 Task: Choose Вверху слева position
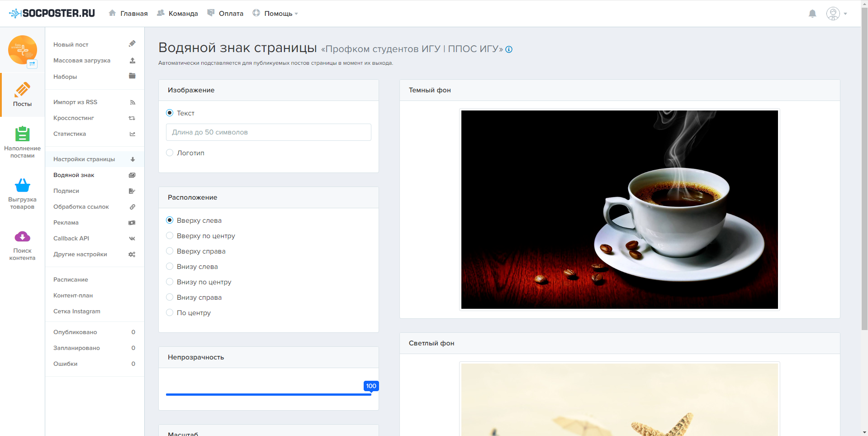click(x=170, y=220)
